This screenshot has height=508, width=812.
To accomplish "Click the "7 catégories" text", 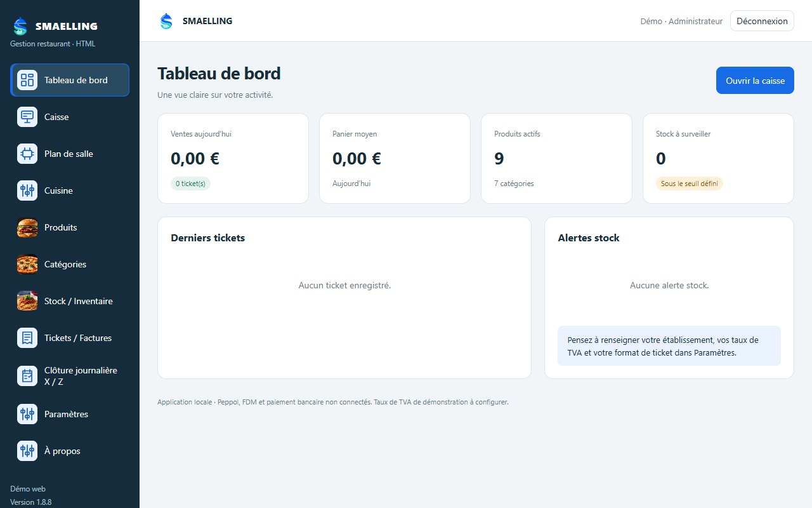I will [514, 184].
